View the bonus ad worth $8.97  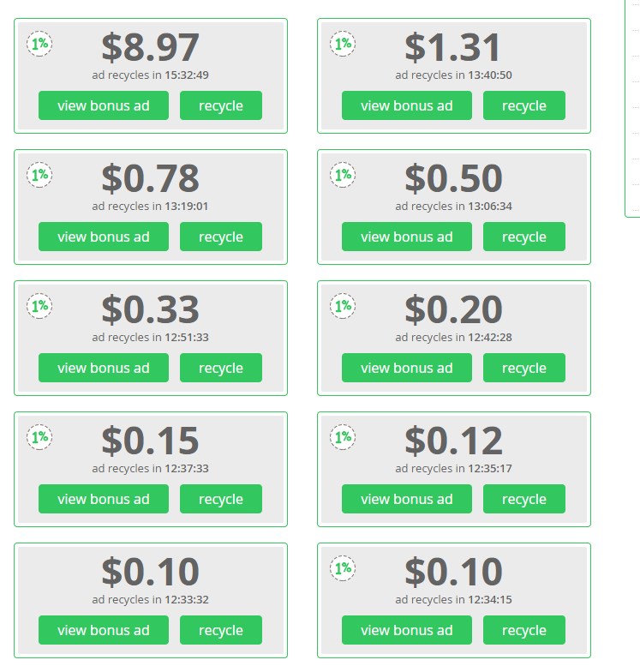pyautogui.click(x=104, y=105)
